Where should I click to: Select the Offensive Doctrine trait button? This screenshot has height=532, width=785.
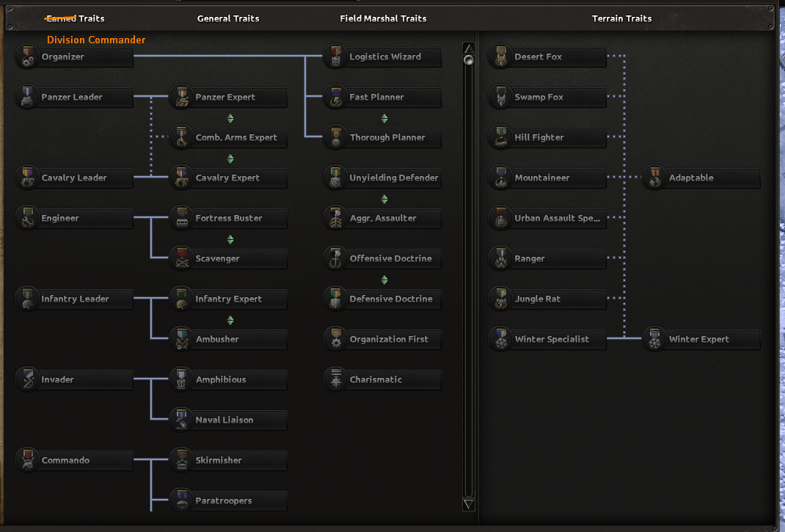click(382, 258)
